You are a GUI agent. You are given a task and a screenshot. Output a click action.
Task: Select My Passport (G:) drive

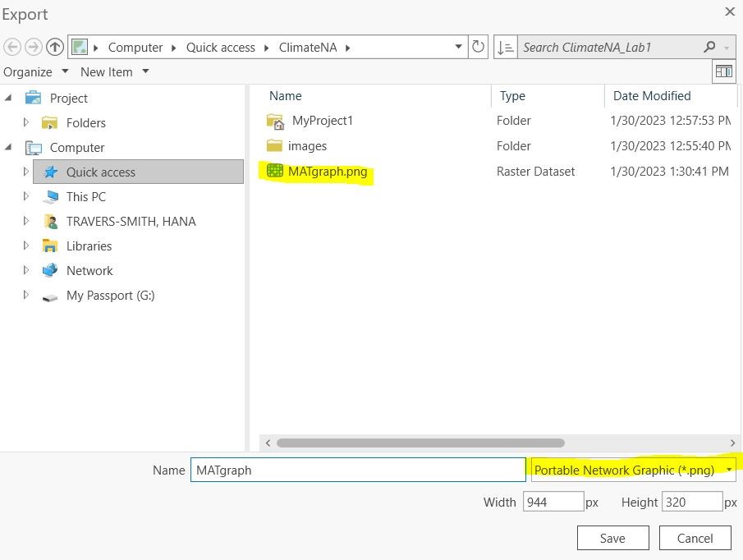point(110,296)
